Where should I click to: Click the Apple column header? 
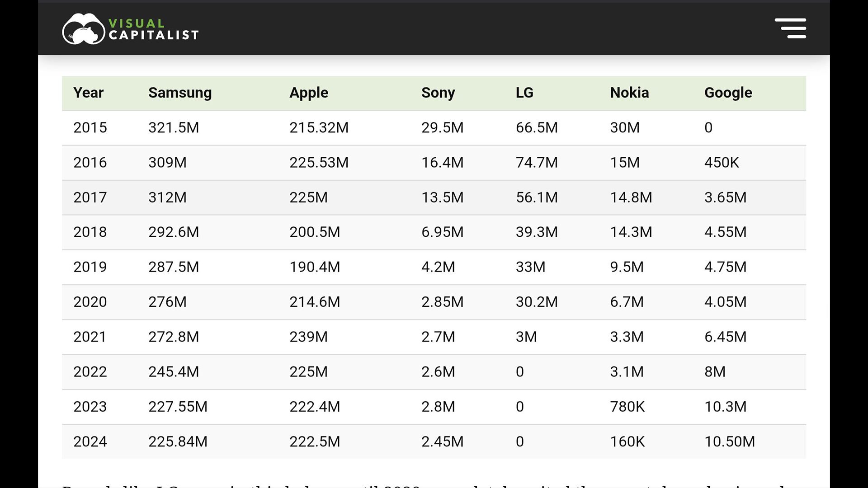click(x=309, y=93)
